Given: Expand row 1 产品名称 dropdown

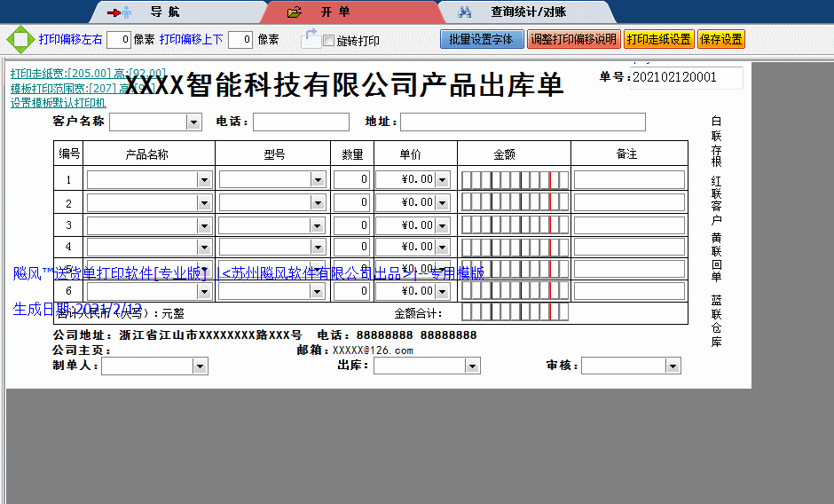Looking at the screenshot, I should (204, 180).
